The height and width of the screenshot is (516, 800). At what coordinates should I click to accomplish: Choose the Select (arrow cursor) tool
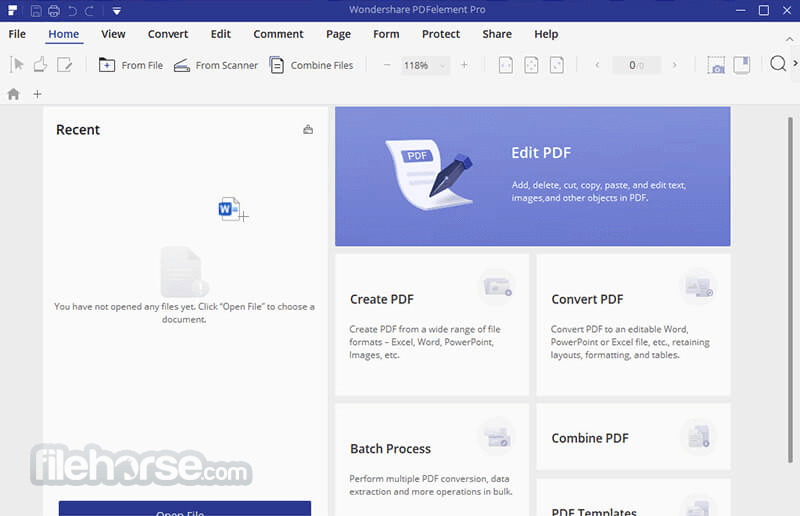pos(17,65)
